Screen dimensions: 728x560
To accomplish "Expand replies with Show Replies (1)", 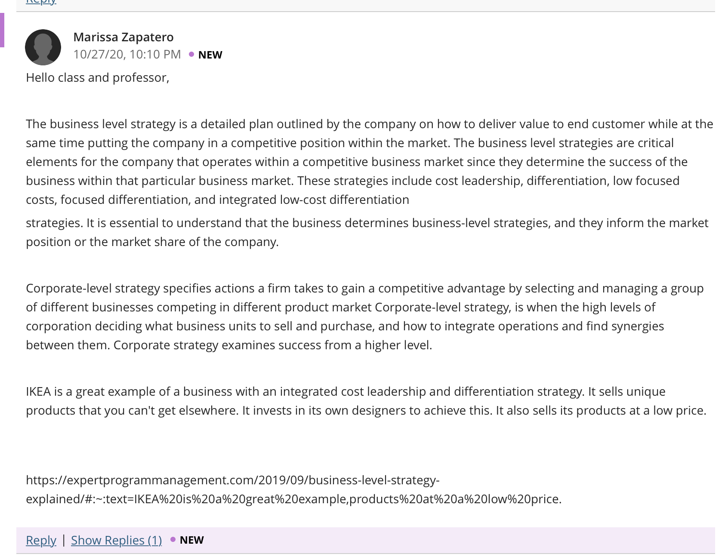I will (x=116, y=540).
